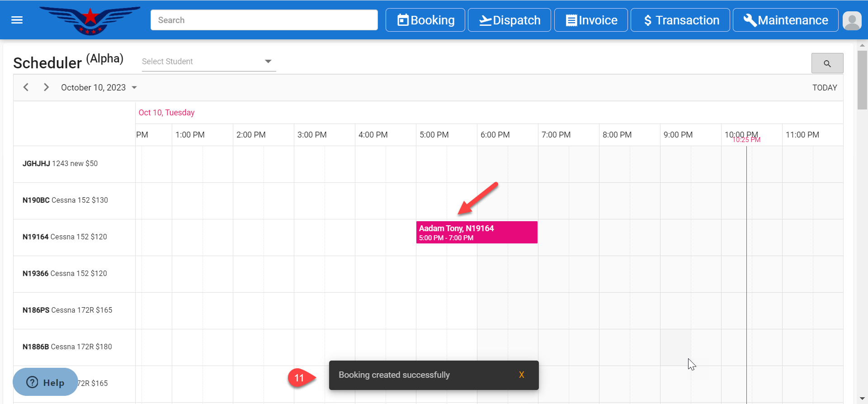Select the N190BC Cessna 152 aircraft row

[66, 200]
